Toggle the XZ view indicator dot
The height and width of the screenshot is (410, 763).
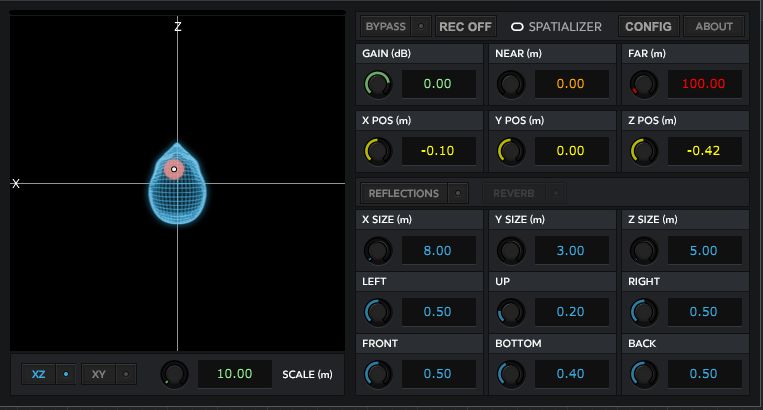(66, 374)
